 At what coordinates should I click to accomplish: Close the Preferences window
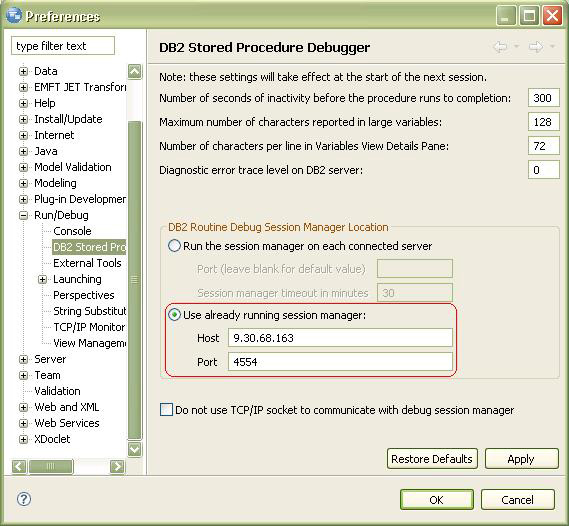click(552, 16)
